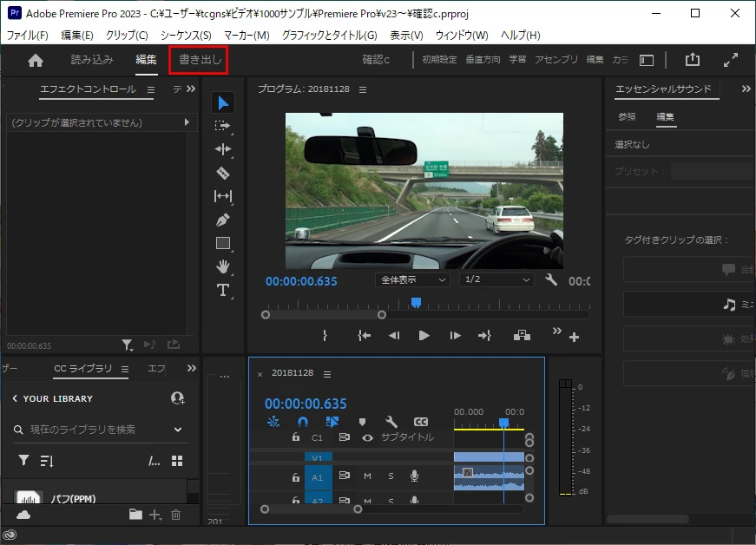
Task: Open the zoom level 全体表示 dropdown
Action: pyautogui.click(x=412, y=279)
